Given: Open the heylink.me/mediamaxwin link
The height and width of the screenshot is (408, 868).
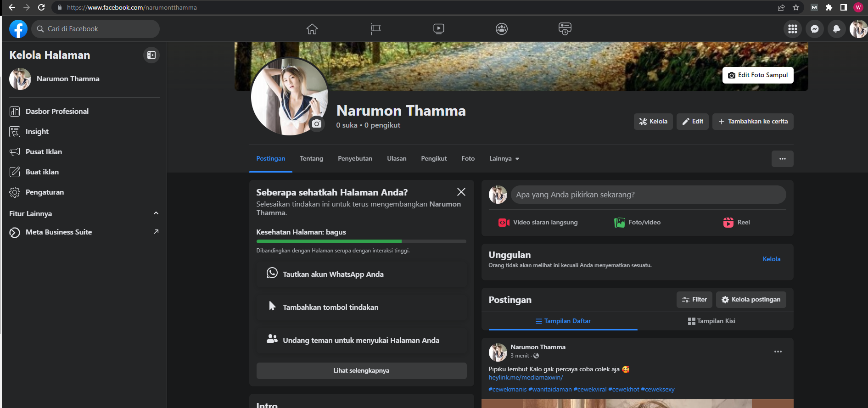Looking at the screenshot, I should (x=526, y=378).
